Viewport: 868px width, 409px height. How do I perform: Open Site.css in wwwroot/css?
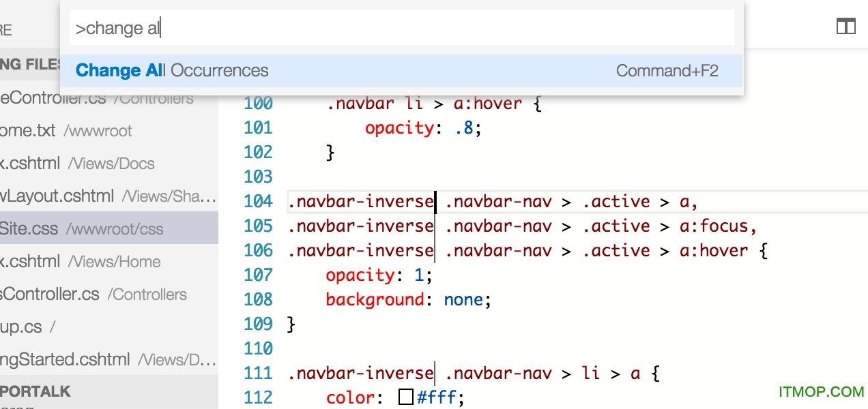82,228
